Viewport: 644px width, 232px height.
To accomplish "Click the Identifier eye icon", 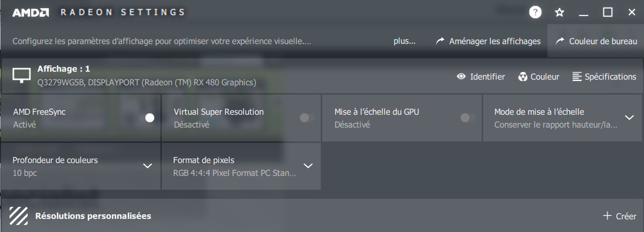I will tap(461, 76).
